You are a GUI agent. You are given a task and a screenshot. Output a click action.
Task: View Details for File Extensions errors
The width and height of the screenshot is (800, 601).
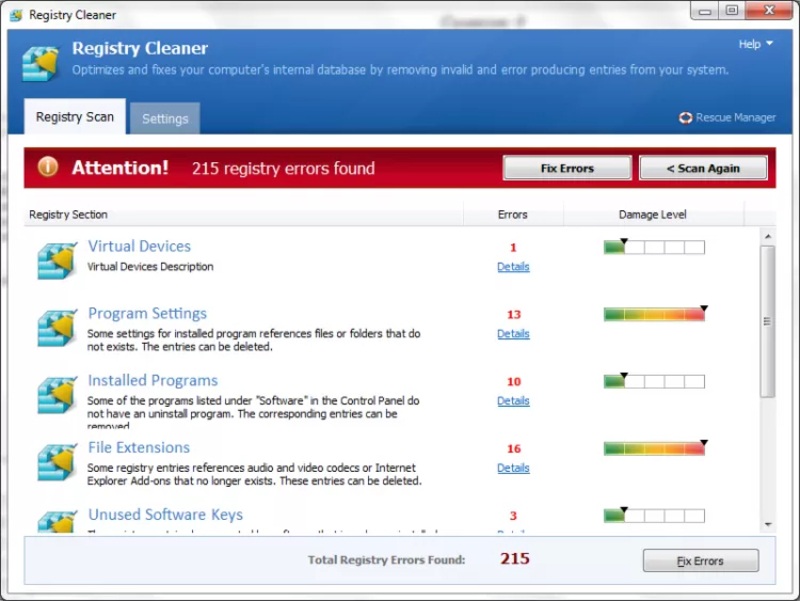(x=513, y=468)
